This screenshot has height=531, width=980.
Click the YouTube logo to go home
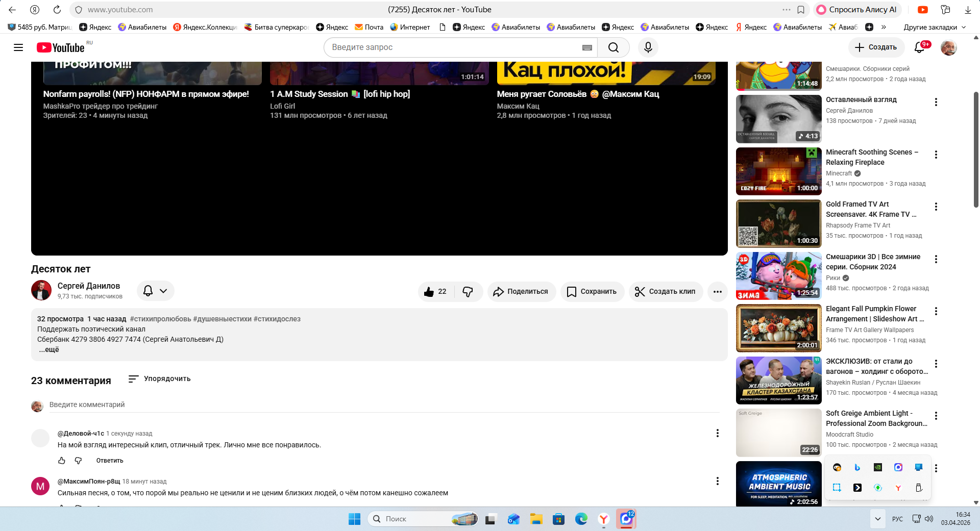[x=61, y=47]
